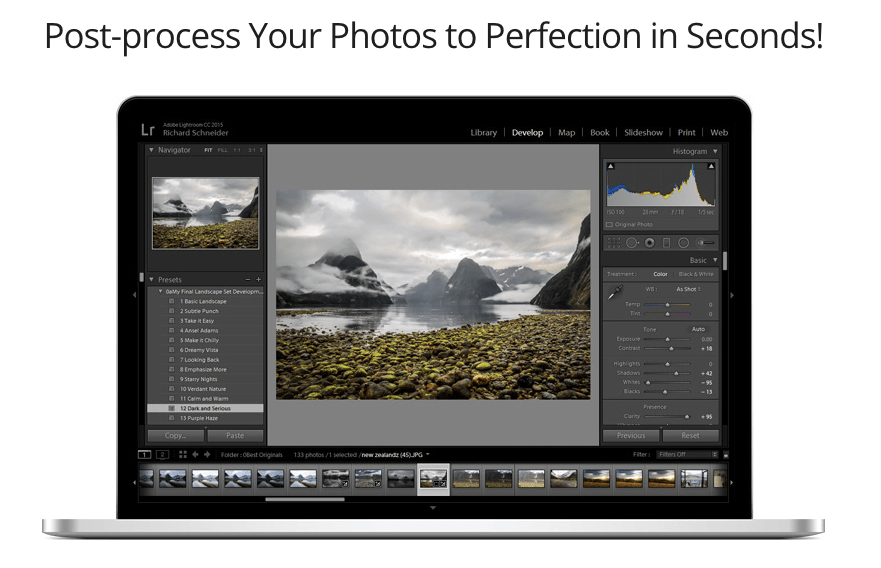Collapse the 0aMy Final Landscape Set folder

pyautogui.click(x=160, y=292)
